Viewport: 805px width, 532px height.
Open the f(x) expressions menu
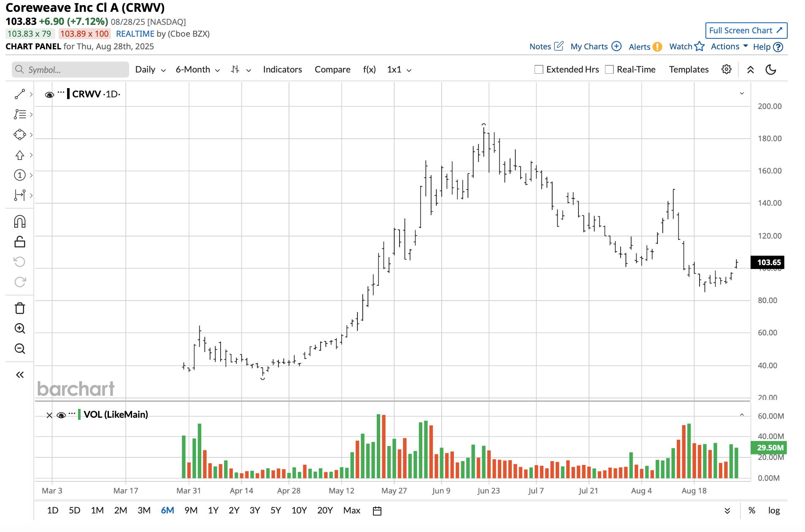pyautogui.click(x=370, y=70)
